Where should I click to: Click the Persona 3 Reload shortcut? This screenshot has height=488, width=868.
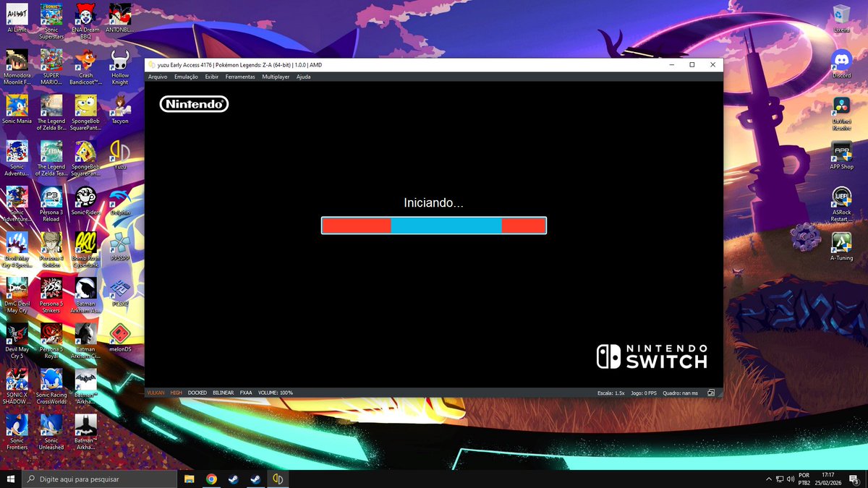coord(51,204)
